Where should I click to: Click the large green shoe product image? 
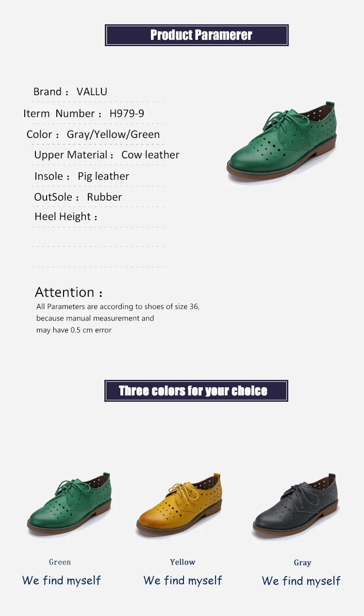(x=281, y=143)
